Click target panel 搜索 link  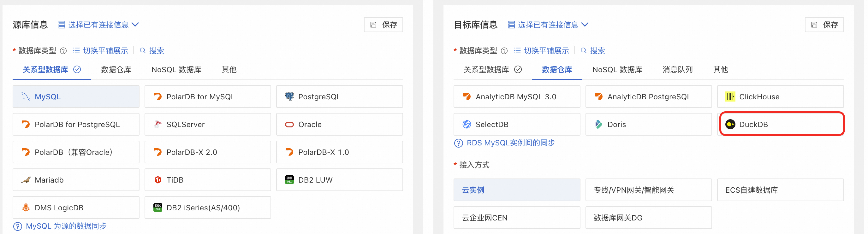point(593,51)
